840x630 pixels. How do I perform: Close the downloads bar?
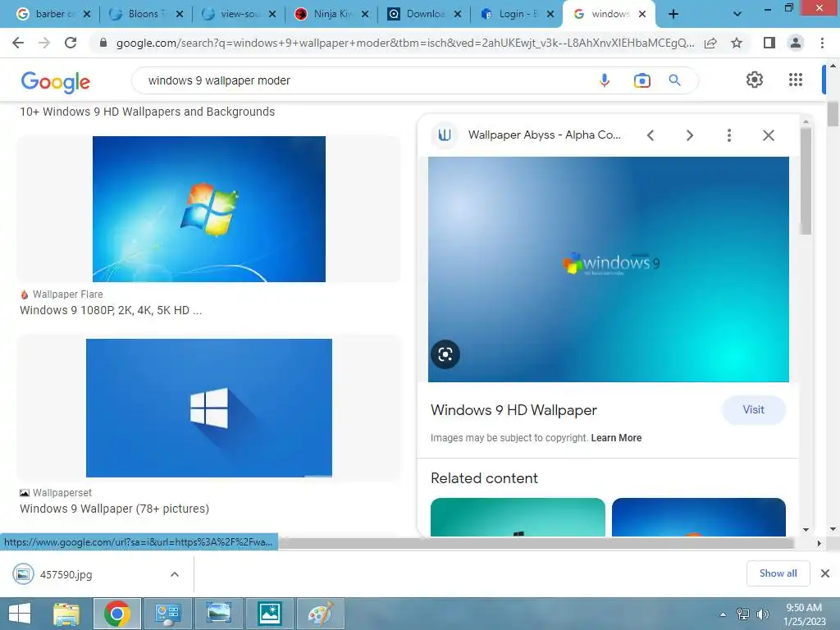click(825, 573)
